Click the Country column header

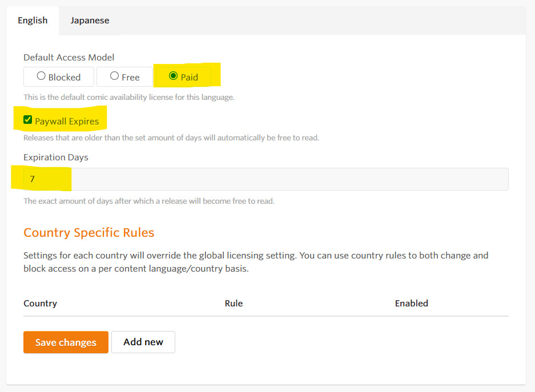[41, 304]
